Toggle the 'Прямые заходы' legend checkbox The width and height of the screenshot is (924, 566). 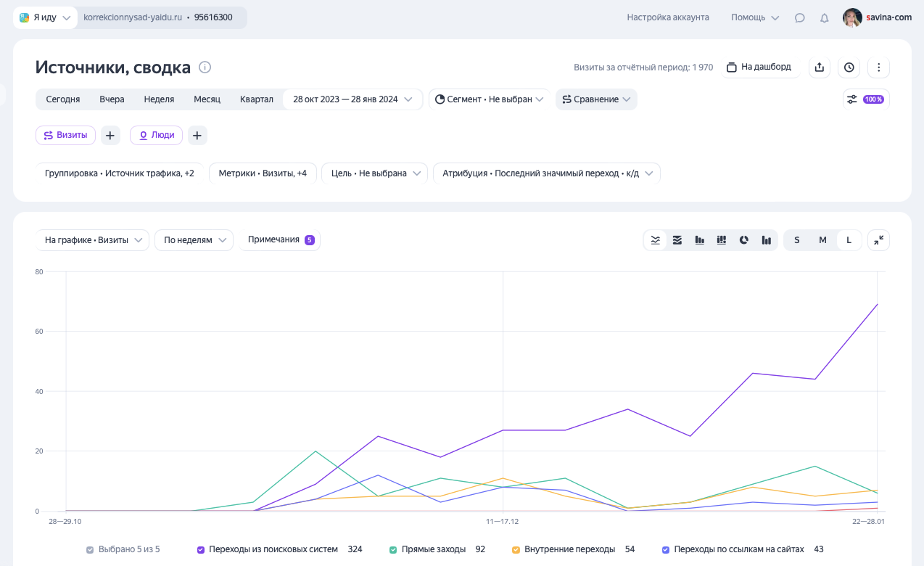tap(393, 550)
